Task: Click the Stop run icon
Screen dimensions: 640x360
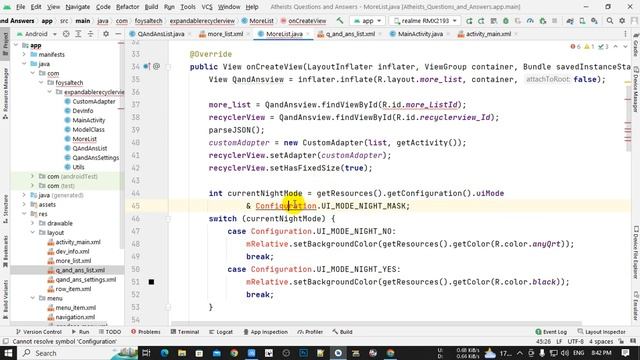Action: click(554, 20)
